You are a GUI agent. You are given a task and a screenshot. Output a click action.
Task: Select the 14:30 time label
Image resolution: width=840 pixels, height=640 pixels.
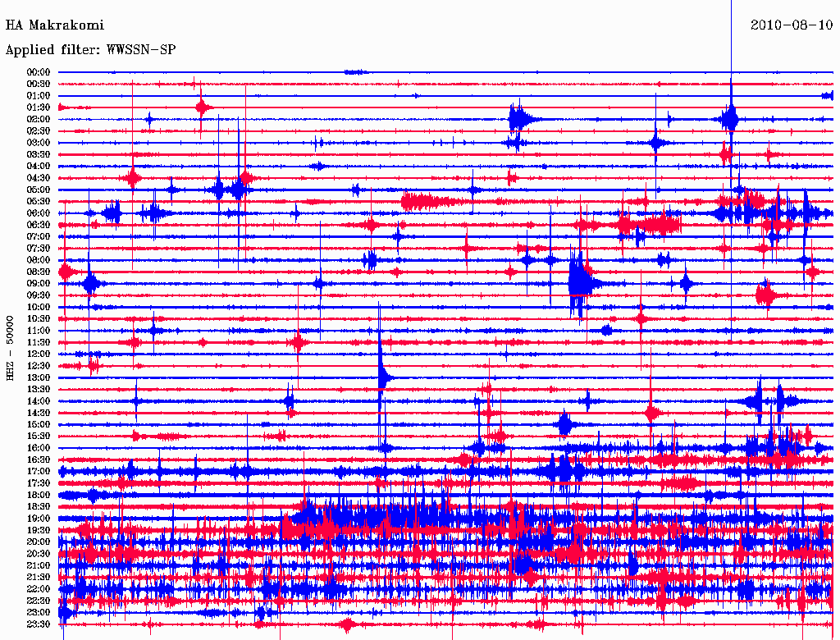pos(38,413)
